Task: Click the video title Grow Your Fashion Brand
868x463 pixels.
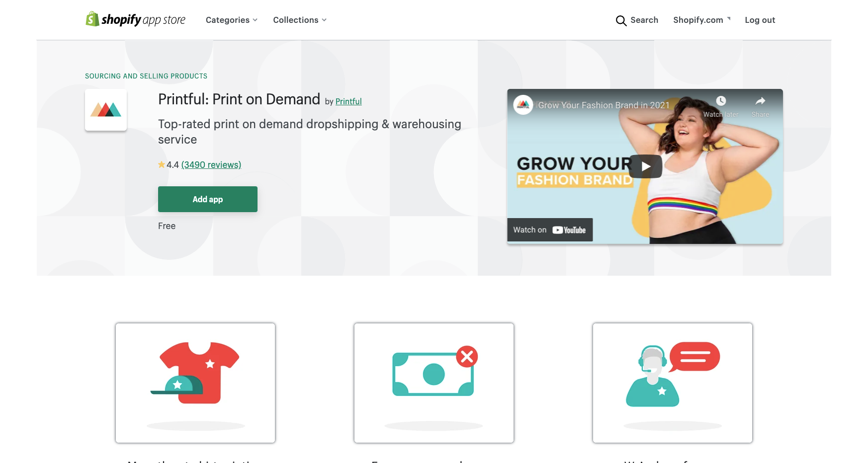Action: (604, 105)
